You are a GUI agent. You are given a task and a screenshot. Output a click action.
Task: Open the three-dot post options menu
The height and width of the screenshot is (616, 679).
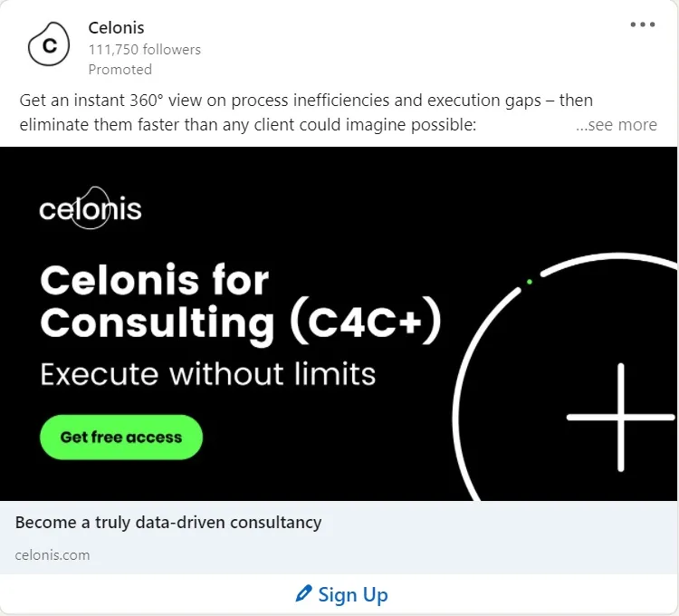tap(643, 24)
